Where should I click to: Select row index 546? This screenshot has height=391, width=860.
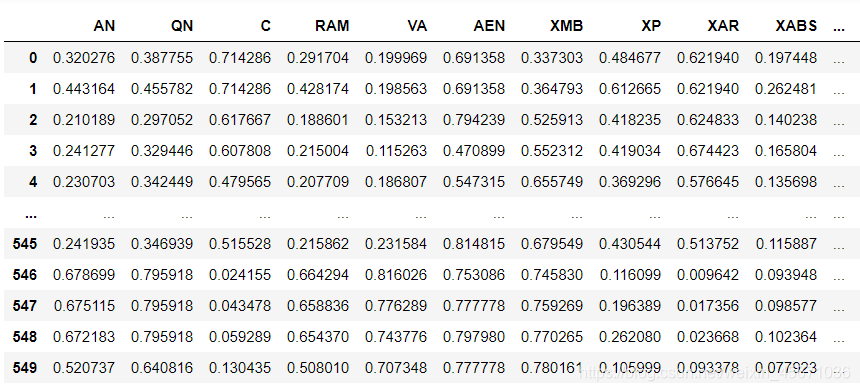coord(25,274)
